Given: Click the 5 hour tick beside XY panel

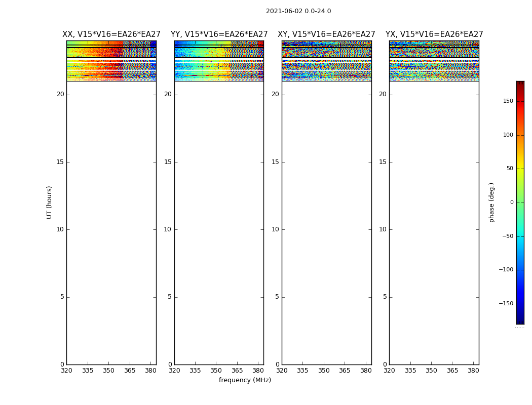Looking at the screenshot, I should click(277, 297).
